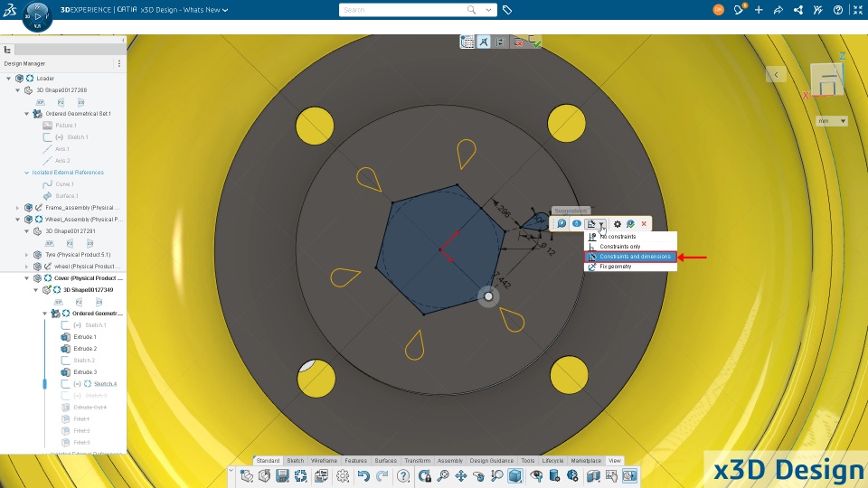Open Design Manager options menu dots
Image resolution: width=868 pixels, height=488 pixels.
119,63
